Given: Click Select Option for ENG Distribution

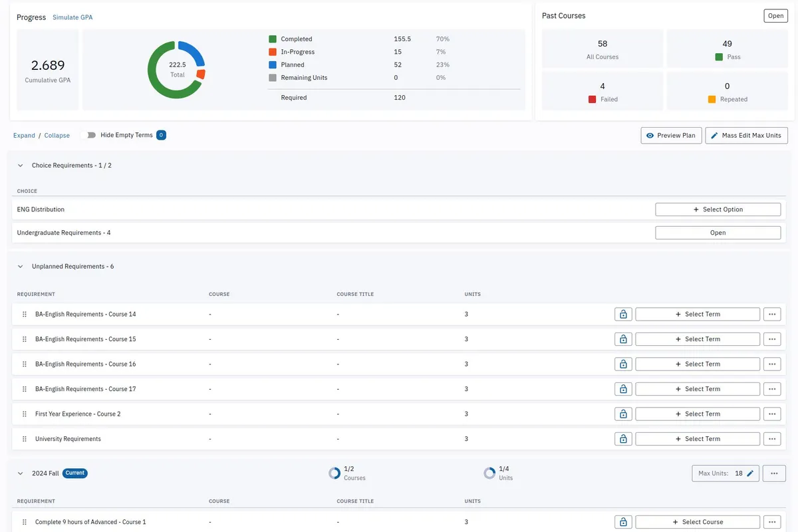Looking at the screenshot, I should coord(718,209).
